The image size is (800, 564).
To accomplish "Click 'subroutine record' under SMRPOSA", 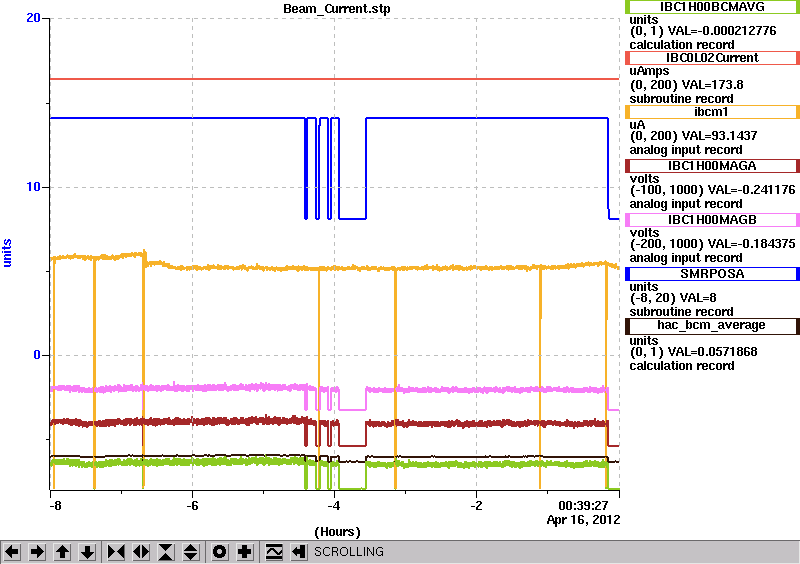I will click(681, 312).
